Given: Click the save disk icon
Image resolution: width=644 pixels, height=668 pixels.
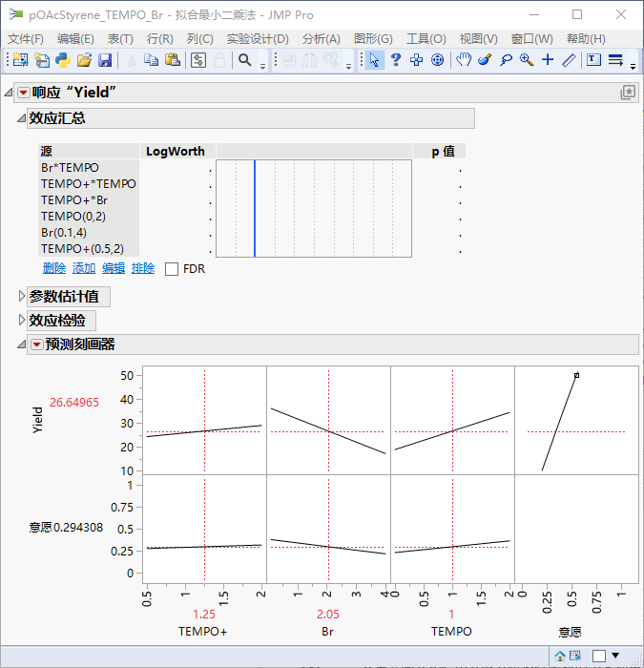Looking at the screenshot, I should pyautogui.click(x=105, y=60).
